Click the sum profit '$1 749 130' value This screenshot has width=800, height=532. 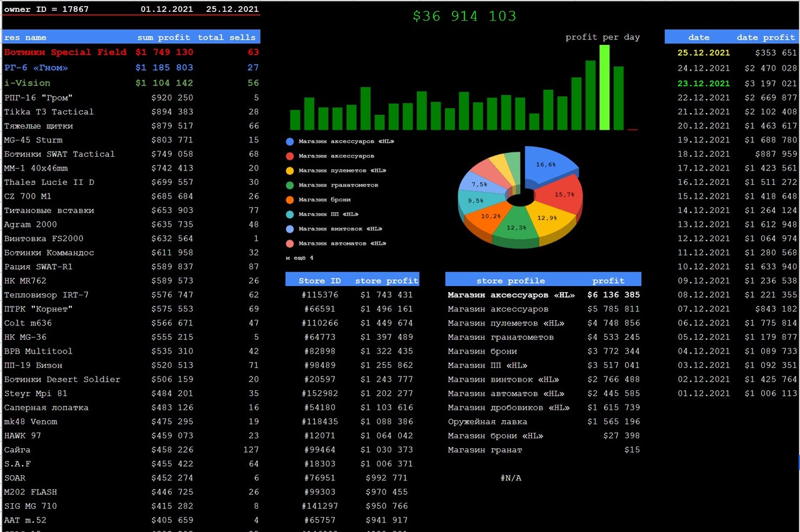click(x=164, y=52)
